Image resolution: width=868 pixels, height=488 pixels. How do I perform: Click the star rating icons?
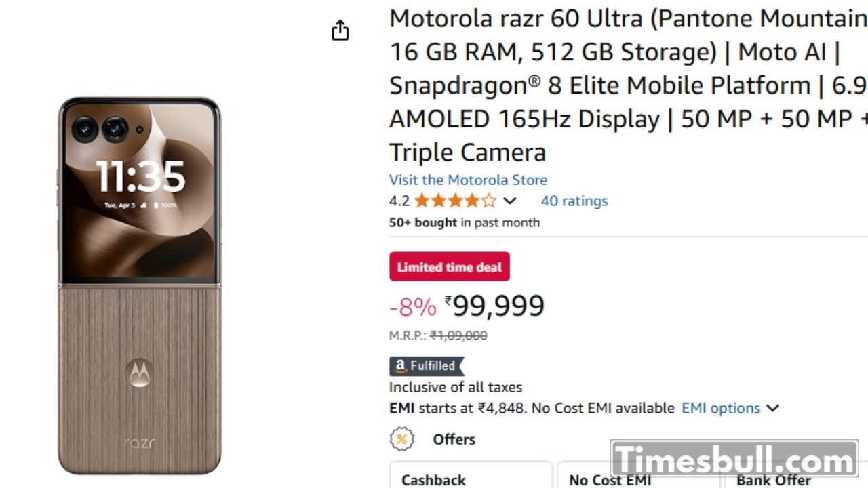[455, 201]
